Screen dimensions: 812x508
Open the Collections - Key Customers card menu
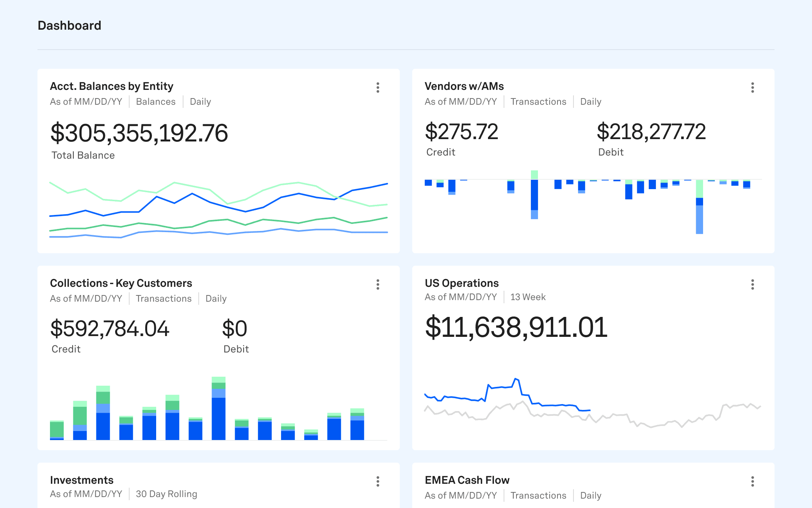(378, 285)
